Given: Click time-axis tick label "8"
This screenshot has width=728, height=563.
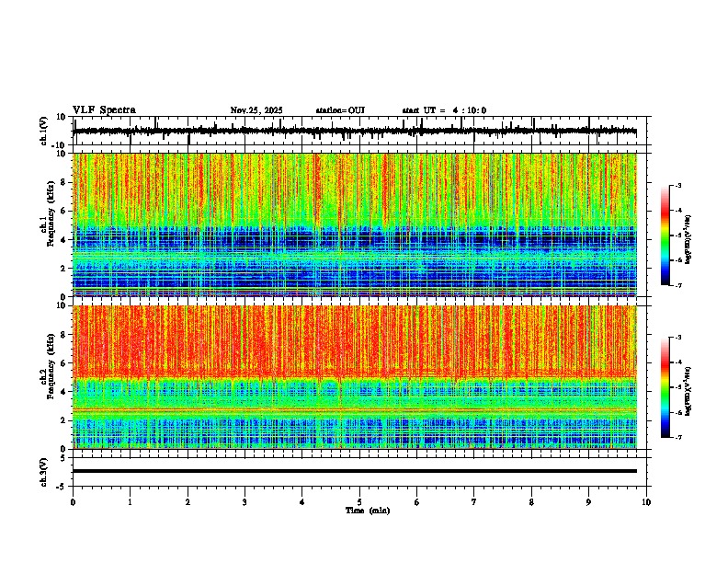Looking at the screenshot, I should (531, 502).
